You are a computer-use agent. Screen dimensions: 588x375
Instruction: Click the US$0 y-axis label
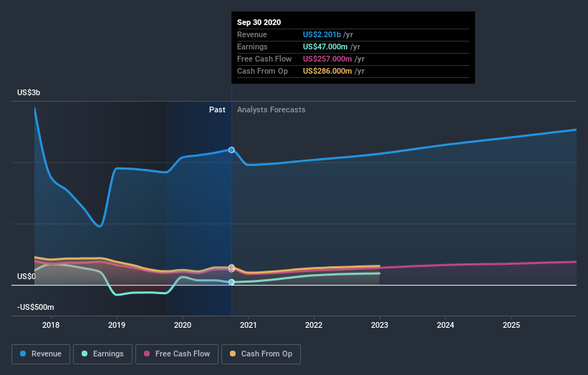[x=26, y=276]
